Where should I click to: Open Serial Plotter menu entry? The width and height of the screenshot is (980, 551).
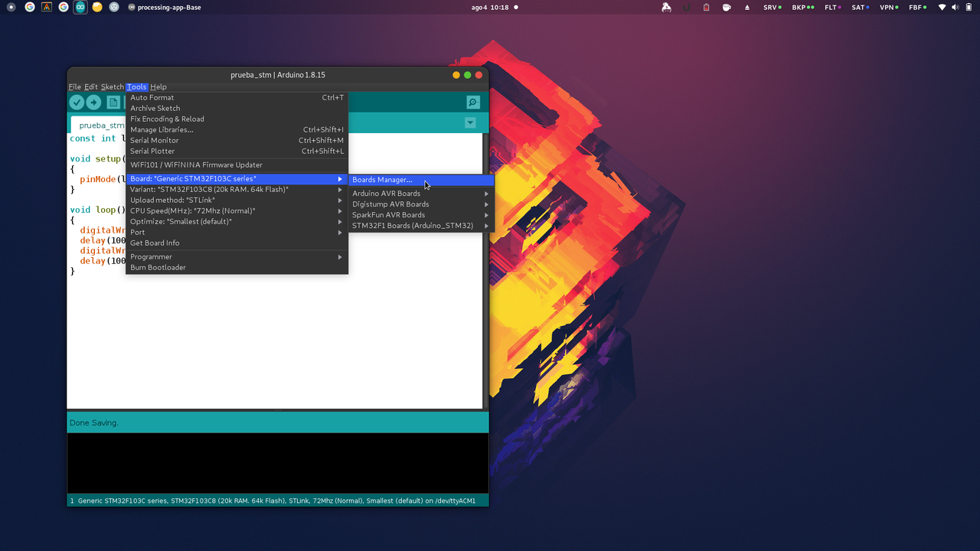coord(237,151)
